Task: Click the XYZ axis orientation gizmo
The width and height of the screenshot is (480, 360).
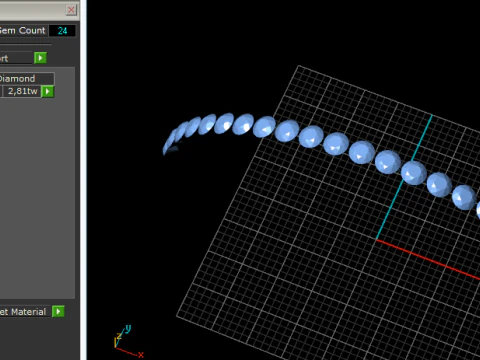Action: point(128,341)
